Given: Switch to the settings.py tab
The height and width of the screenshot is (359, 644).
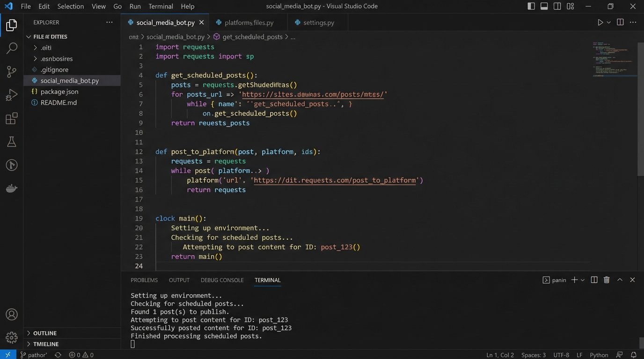Looking at the screenshot, I should click(318, 22).
